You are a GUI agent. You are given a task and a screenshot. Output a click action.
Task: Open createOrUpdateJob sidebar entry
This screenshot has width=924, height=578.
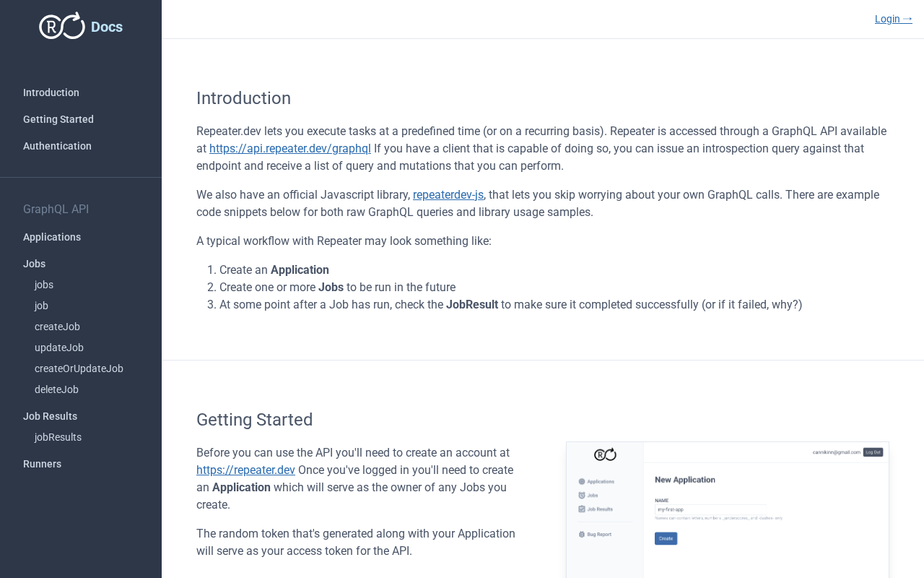tap(79, 368)
